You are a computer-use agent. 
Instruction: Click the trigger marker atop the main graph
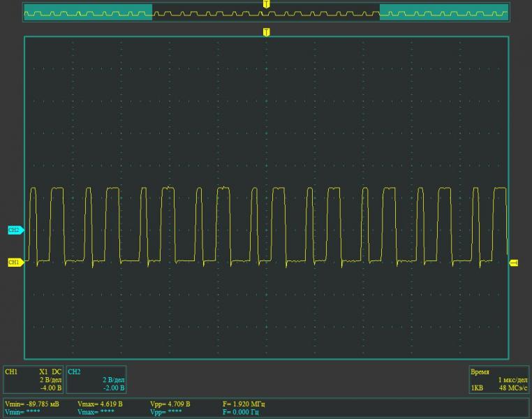click(266, 32)
